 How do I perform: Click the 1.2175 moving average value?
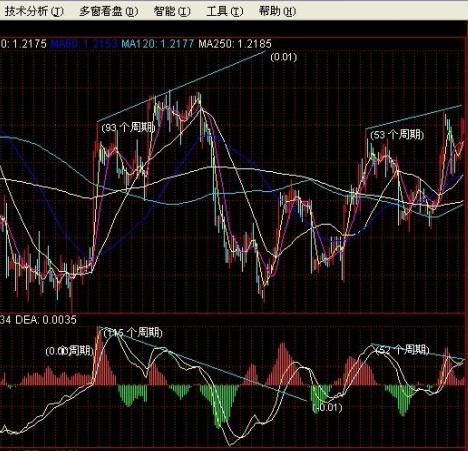point(29,44)
